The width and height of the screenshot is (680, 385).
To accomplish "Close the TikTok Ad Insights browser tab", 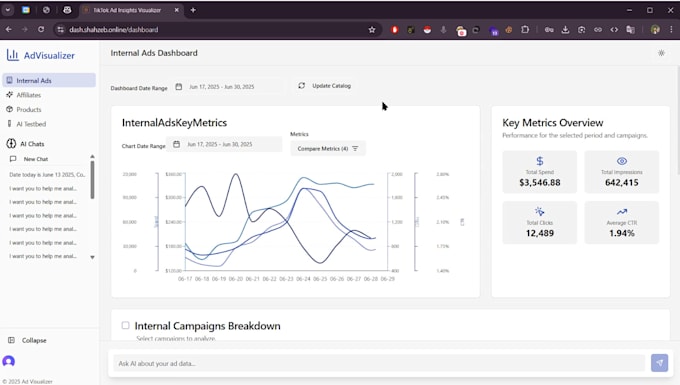I will [177, 10].
